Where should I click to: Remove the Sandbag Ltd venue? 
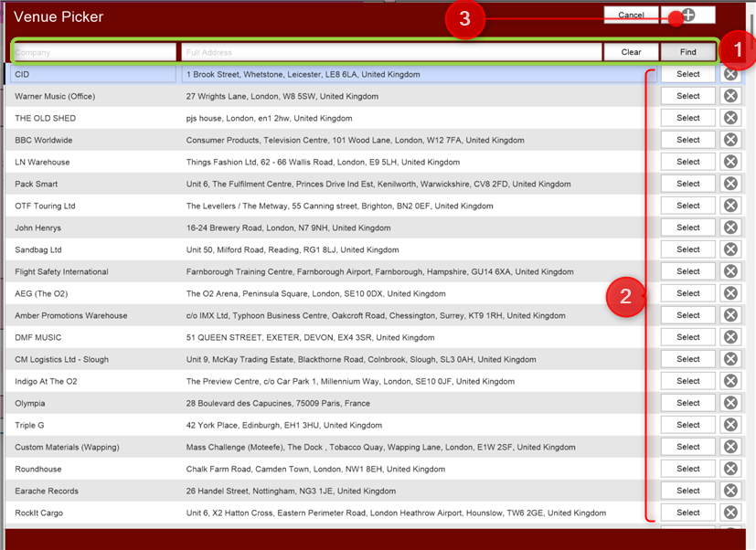coord(730,249)
